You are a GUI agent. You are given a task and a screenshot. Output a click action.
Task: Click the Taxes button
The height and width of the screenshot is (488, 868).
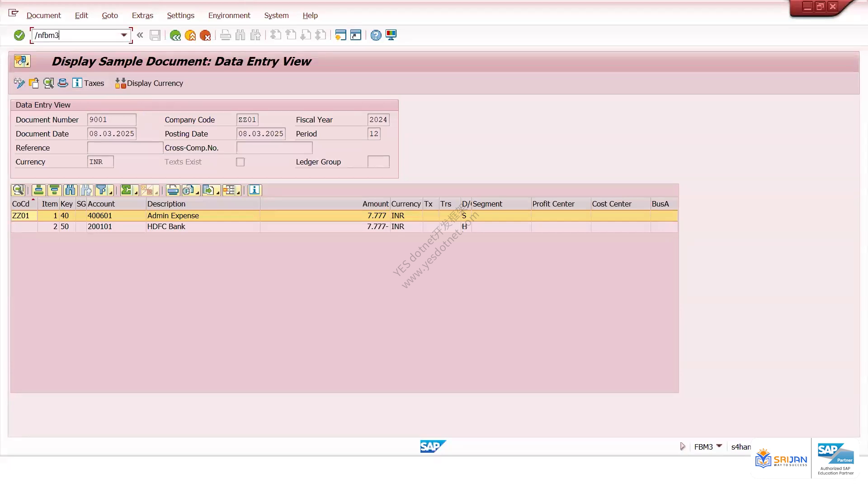coord(89,83)
